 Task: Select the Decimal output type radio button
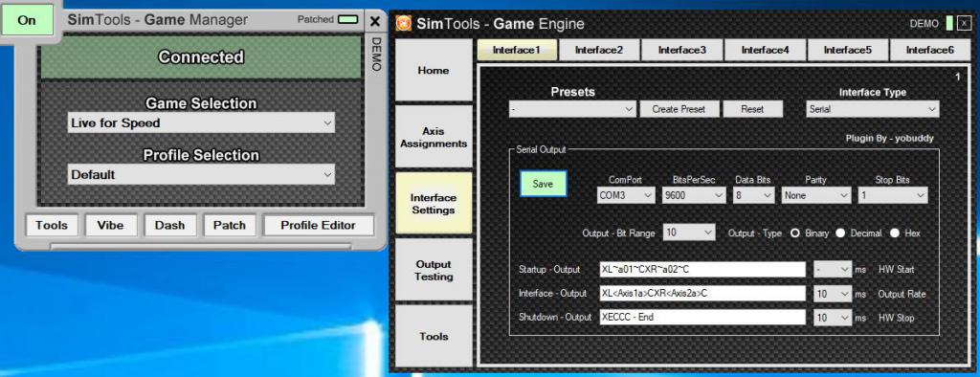pos(840,233)
